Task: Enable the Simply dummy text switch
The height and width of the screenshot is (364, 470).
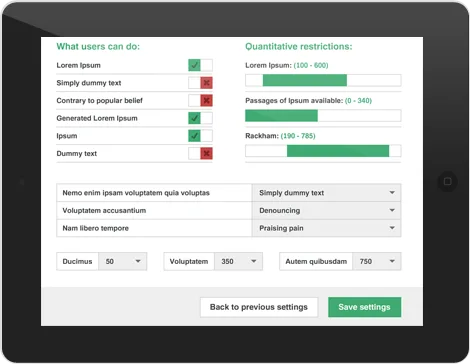Action: click(200, 83)
